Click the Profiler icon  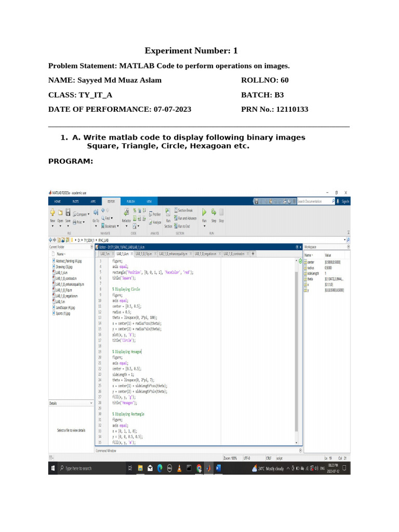click(155, 215)
